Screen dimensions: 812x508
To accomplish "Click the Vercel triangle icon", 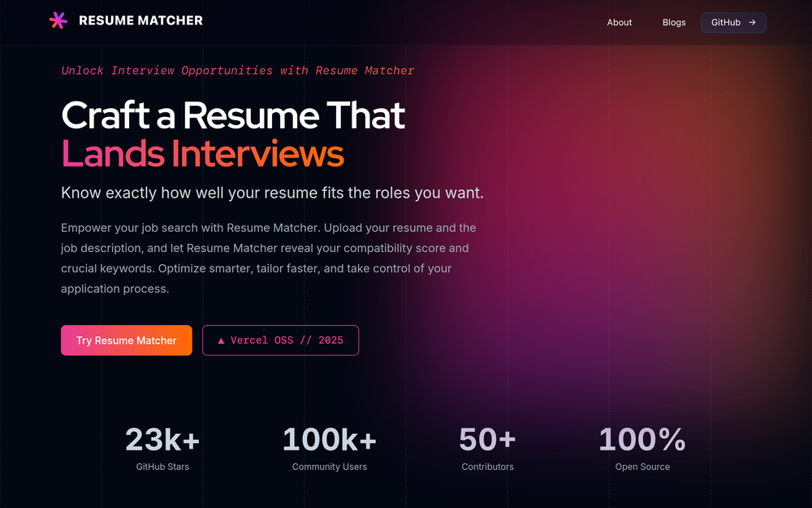I will tap(221, 341).
